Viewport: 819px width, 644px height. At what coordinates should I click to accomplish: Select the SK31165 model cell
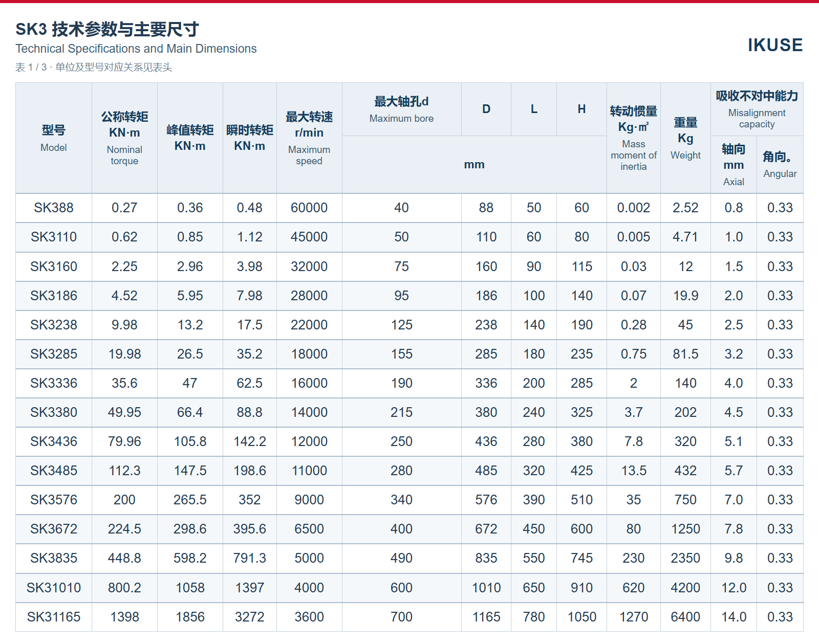point(54,617)
